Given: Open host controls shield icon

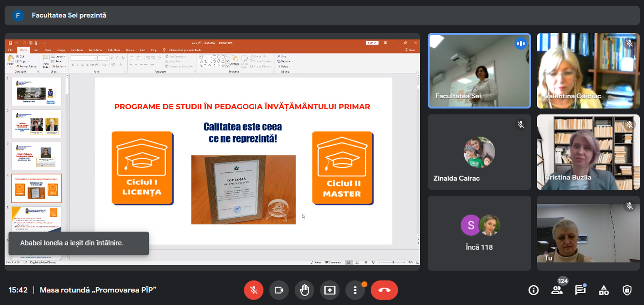Looking at the screenshot, I should pos(627,290).
